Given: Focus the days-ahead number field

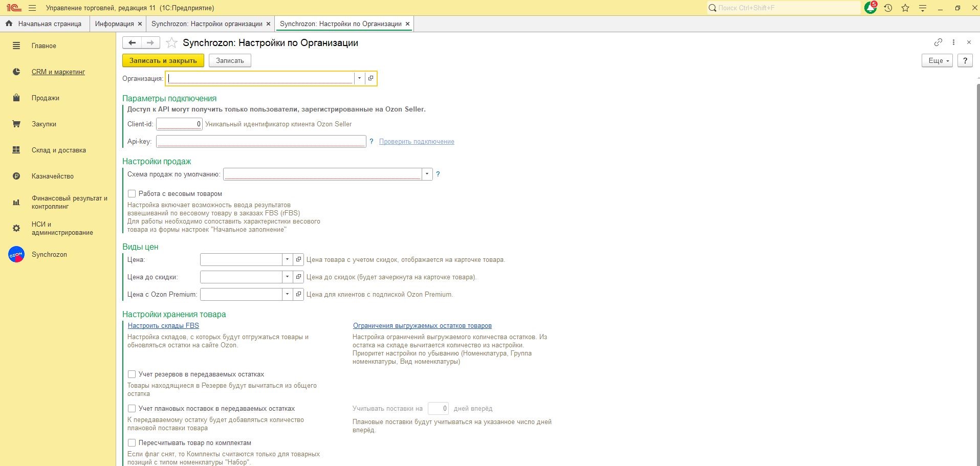Looking at the screenshot, I should click(x=438, y=409).
